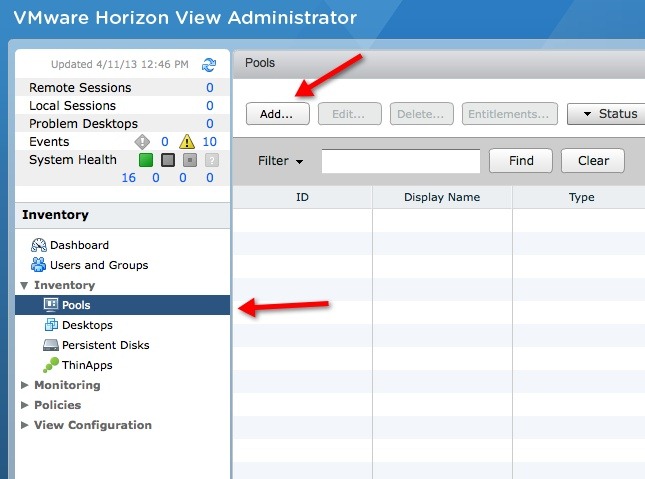
Task: Expand the Monitoring section
Action: pyautogui.click(x=25, y=385)
